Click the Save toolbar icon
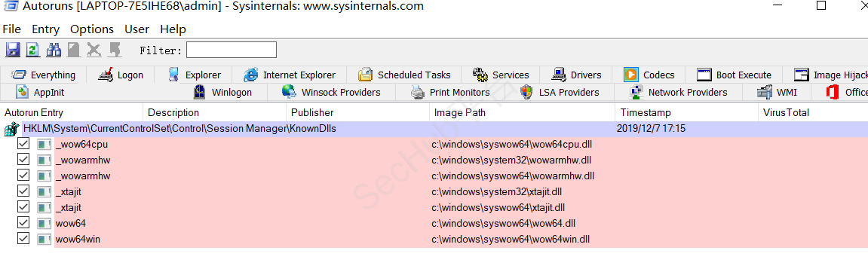 (x=14, y=50)
